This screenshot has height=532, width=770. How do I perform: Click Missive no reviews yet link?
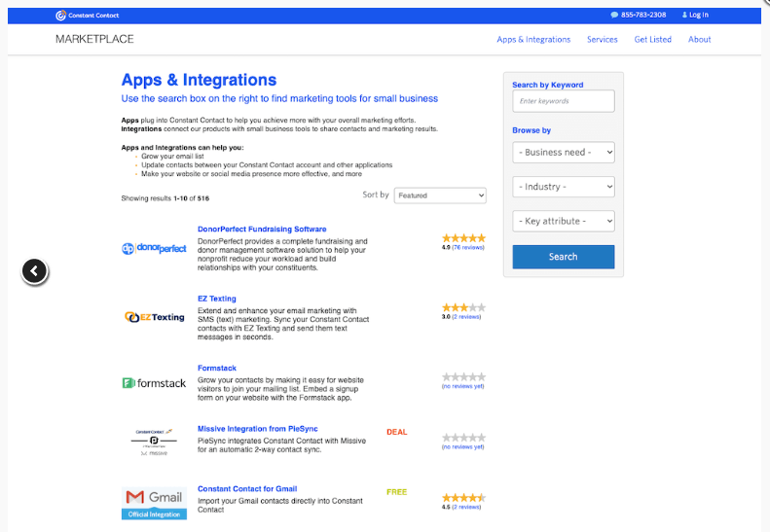coord(462,446)
